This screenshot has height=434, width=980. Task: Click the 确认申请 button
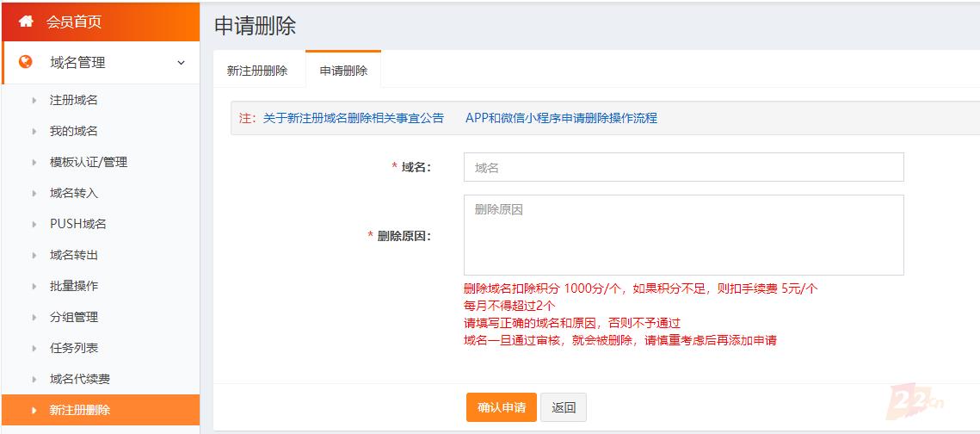502,407
